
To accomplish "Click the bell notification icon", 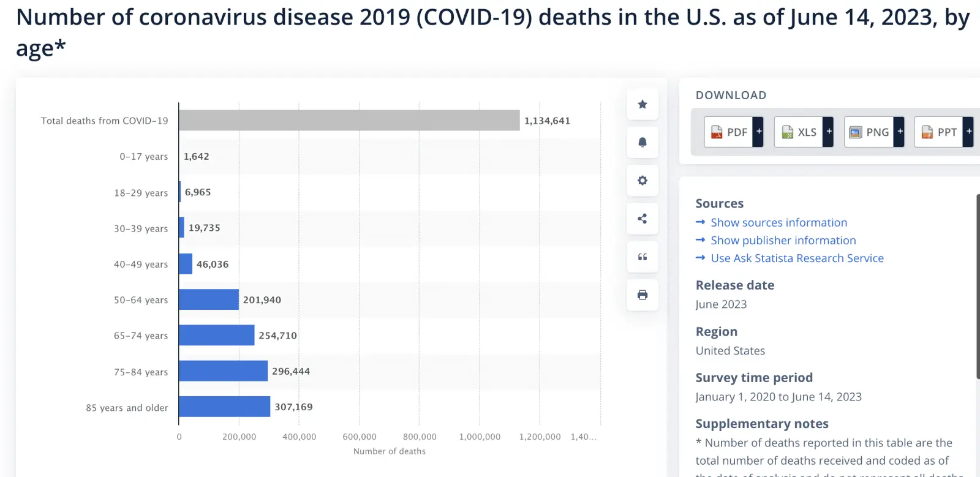I will click(642, 142).
